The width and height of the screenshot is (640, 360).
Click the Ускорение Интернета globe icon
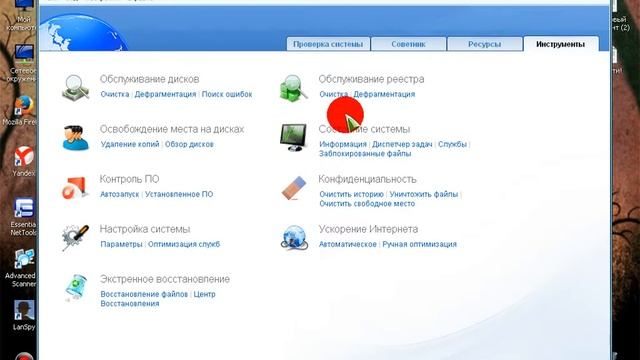coord(294,238)
